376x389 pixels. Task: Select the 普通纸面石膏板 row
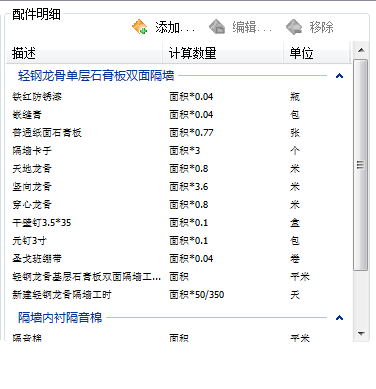[179, 133]
